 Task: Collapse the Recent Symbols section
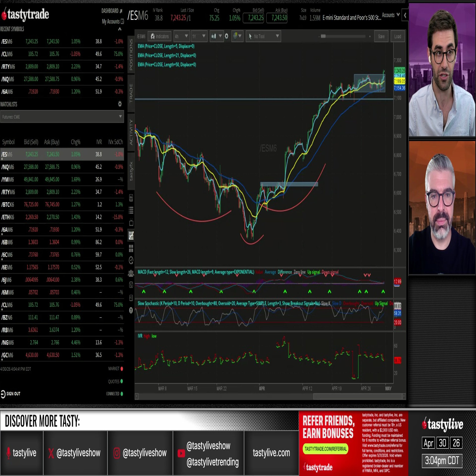tap(120, 29)
